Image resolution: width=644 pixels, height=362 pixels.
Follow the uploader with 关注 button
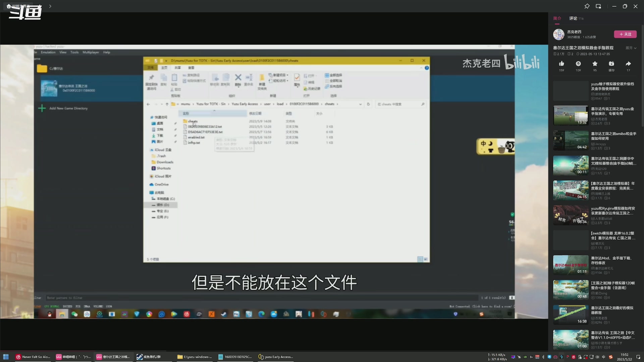coord(625,34)
